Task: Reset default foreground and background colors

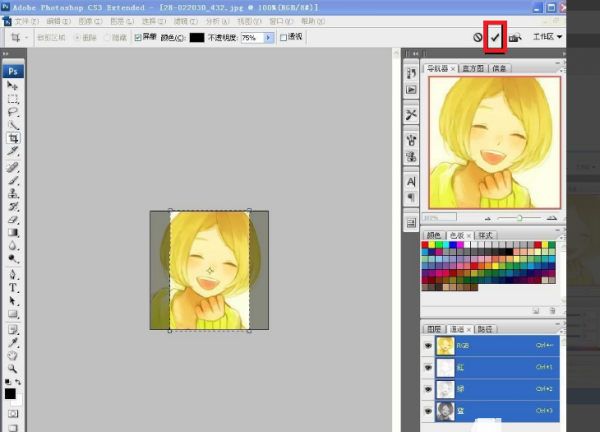Action: point(8,382)
